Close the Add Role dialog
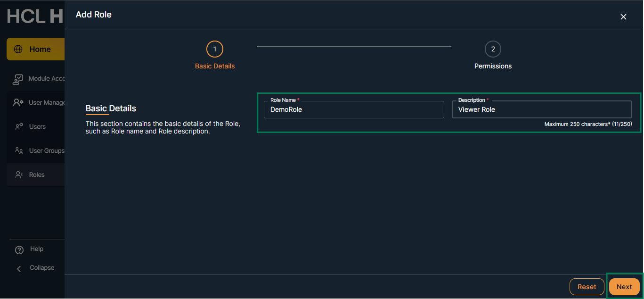The width and height of the screenshot is (644, 299). coord(623,17)
